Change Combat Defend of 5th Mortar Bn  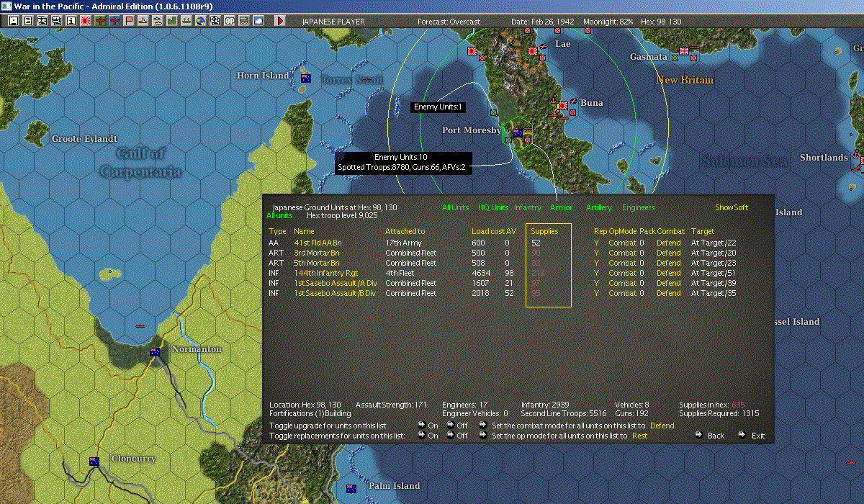coord(668,263)
